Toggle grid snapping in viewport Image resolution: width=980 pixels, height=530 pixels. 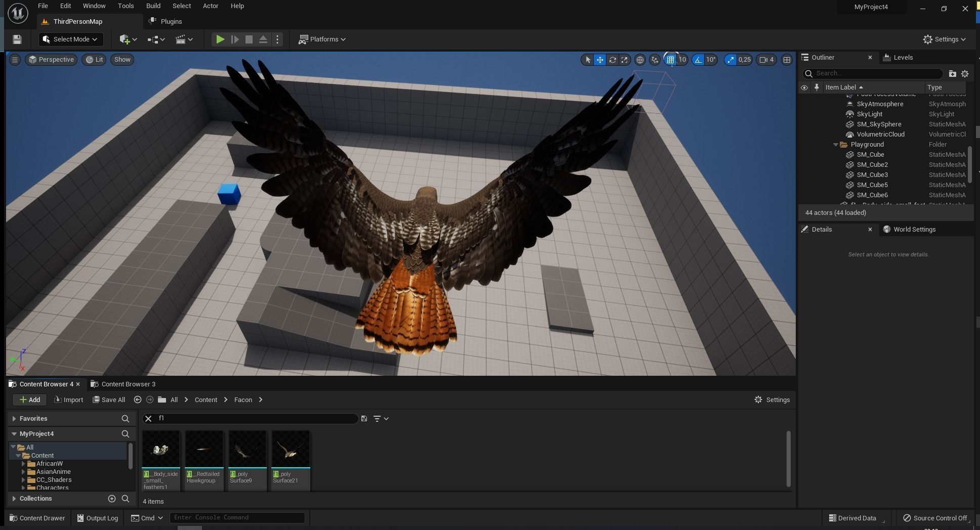click(670, 60)
